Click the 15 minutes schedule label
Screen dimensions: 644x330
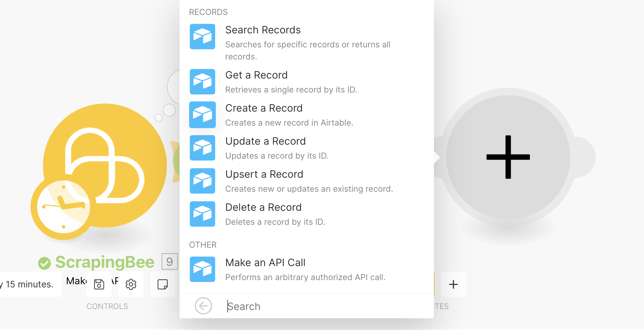29,284
